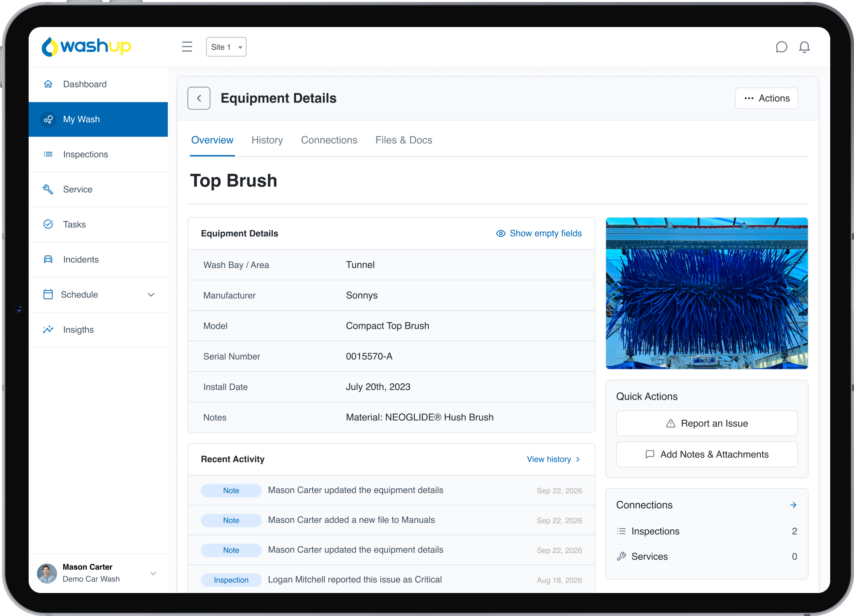This screenshot has height=616, width=854.
Task: Click the Service wrench icon in sidebar
Action: [x=48, y=189]
